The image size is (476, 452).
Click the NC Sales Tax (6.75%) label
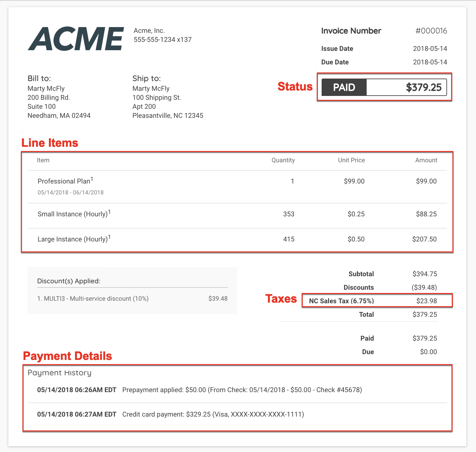click(341, 301)
